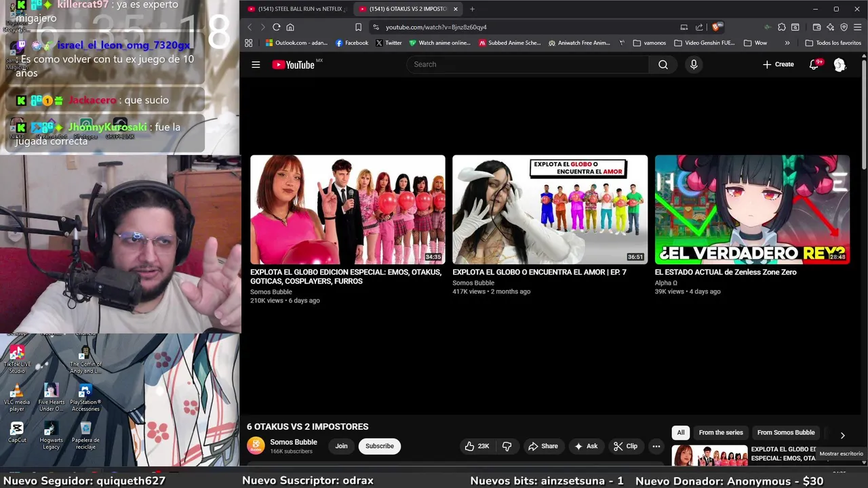Open the Somos Bubble channel avatar
This screenshot has width=868, height=488.
point(256,446)
